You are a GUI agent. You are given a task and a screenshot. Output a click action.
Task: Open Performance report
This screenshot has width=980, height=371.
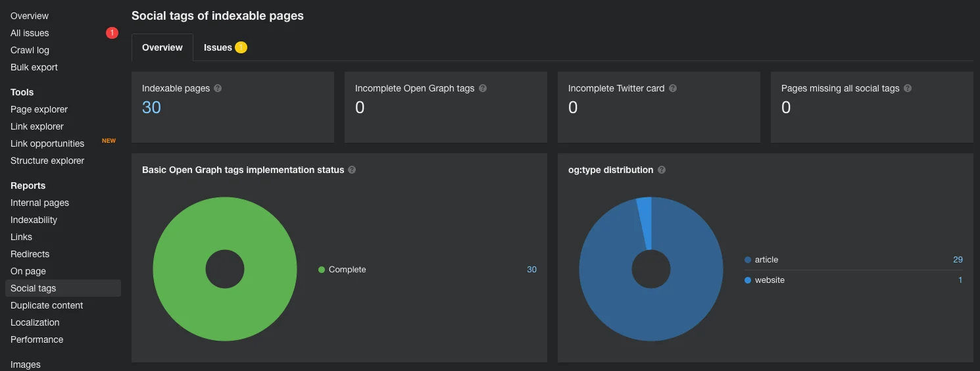point(37,339)
